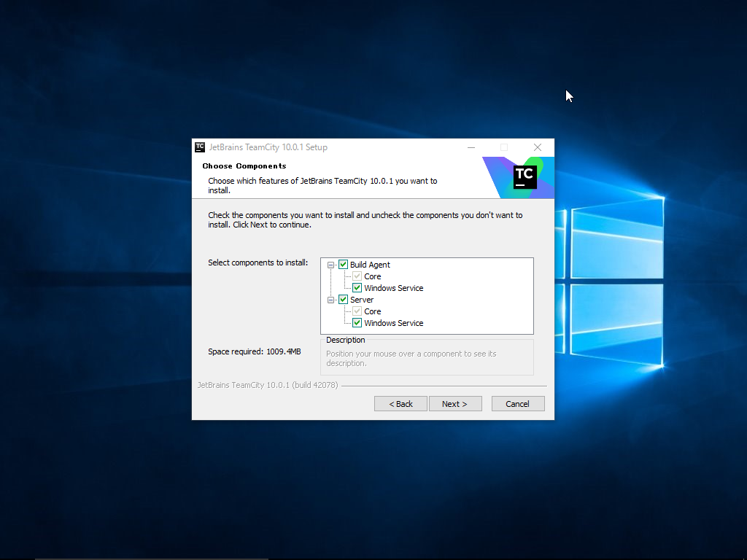Click the greyed Core checkbox under Build Agent
This screenshot has width=747, height=560.
click(x=357, y=276)
